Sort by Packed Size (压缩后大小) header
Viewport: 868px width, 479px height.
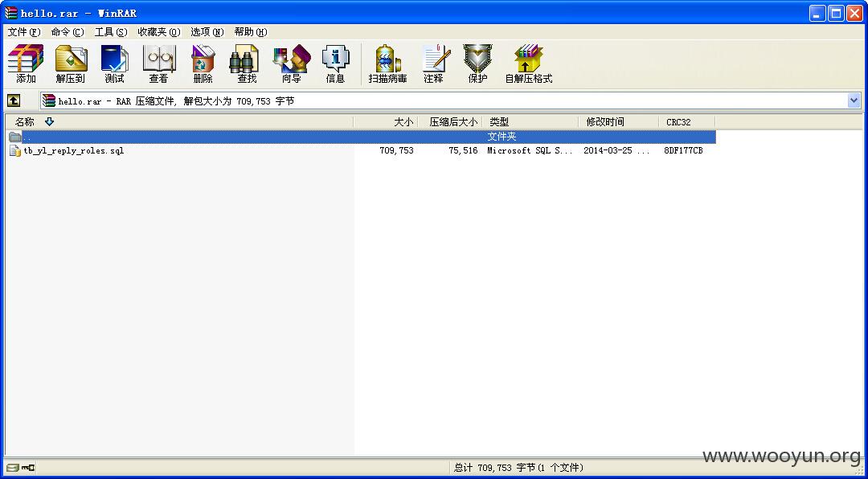(x=450, y=122)
